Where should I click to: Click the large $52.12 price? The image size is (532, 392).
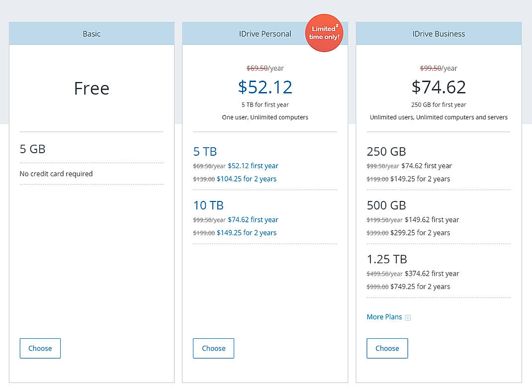click(x=265, y=87)
